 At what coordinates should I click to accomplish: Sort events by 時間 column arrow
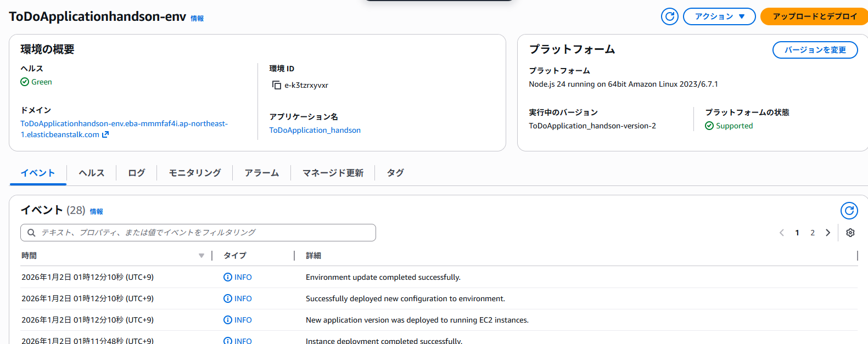201,256
